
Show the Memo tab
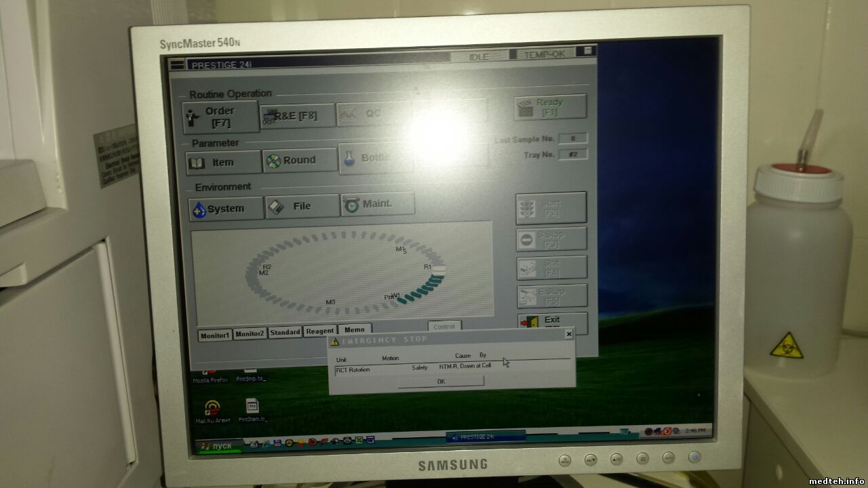[x=355, y=330]
